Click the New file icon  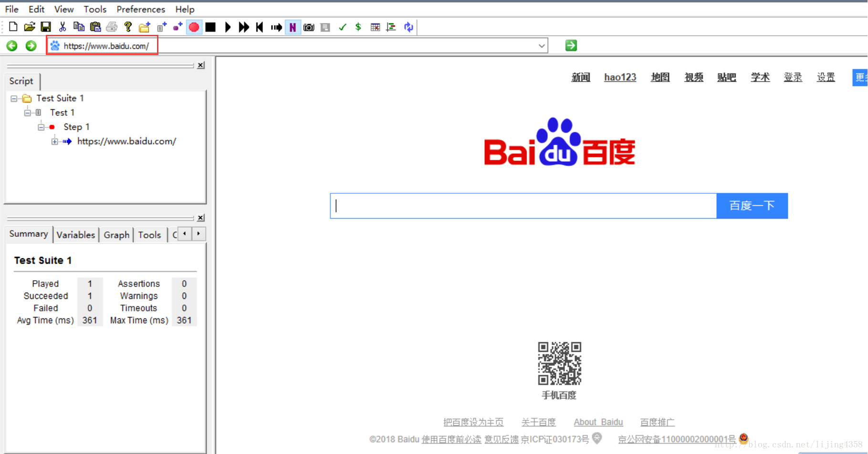[x=13, y=27]
